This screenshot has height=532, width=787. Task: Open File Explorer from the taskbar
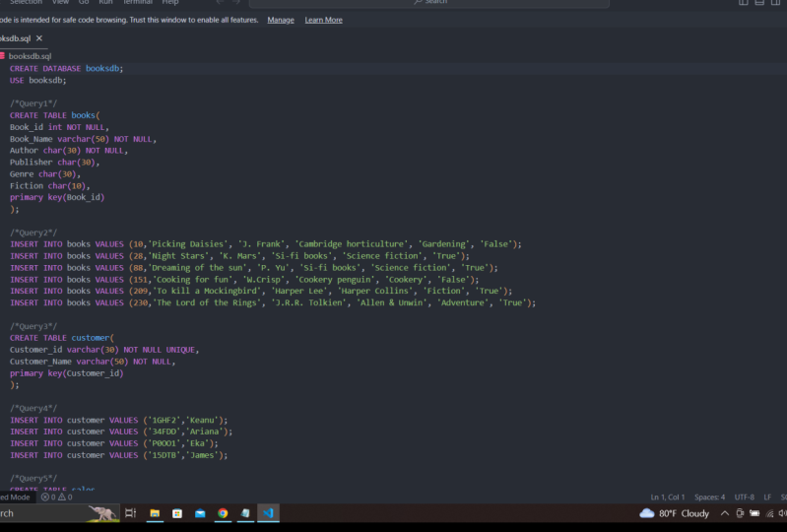155,513
